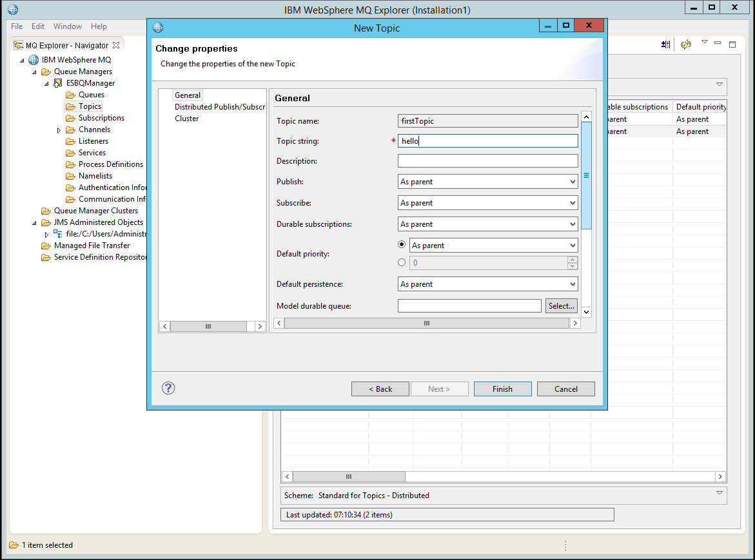Switch to the Distributed Publish/Subscribe page
Viewport: 755px width, 560px height.
(x=219, y=106)
